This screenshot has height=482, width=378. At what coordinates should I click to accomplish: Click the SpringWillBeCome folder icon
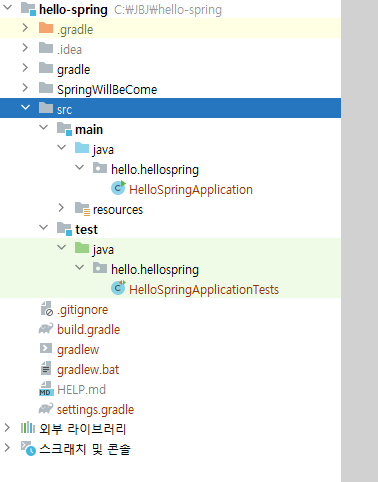click(x=46, y=88)
